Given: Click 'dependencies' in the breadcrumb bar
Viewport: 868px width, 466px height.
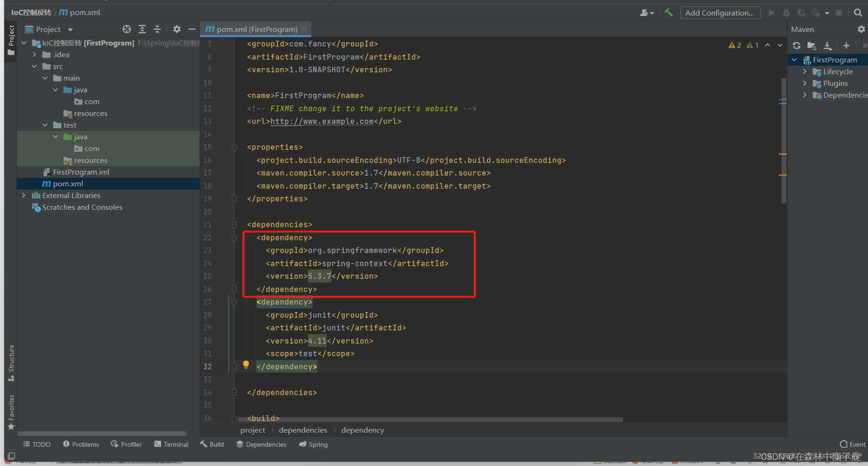Looking at the screenshot, I should 303,430.
